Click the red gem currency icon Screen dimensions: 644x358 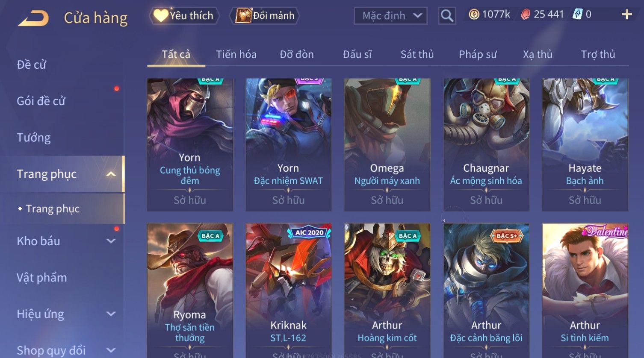(526, 15)
